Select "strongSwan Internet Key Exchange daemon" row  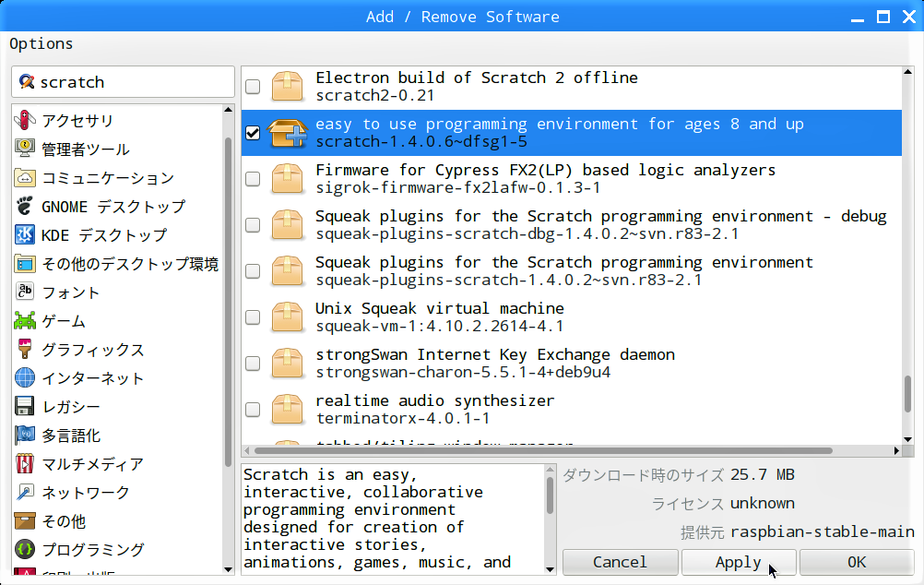(x=572, y=364)
